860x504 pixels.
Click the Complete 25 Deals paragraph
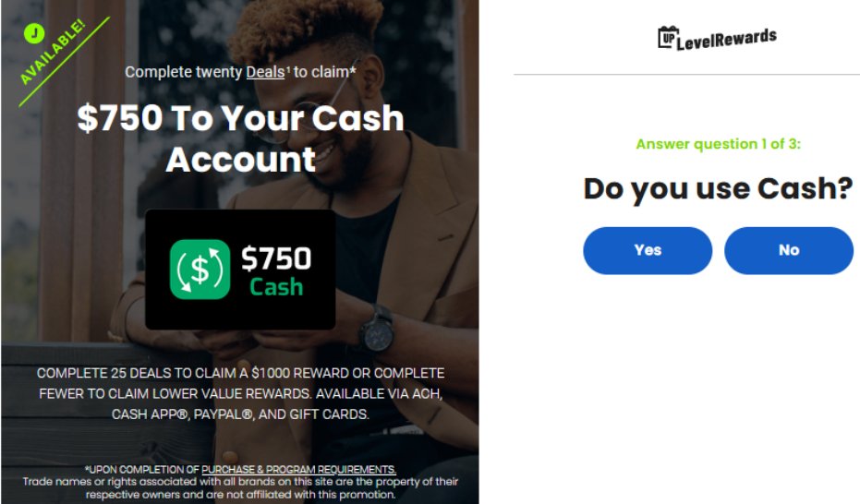click(240, 393)
